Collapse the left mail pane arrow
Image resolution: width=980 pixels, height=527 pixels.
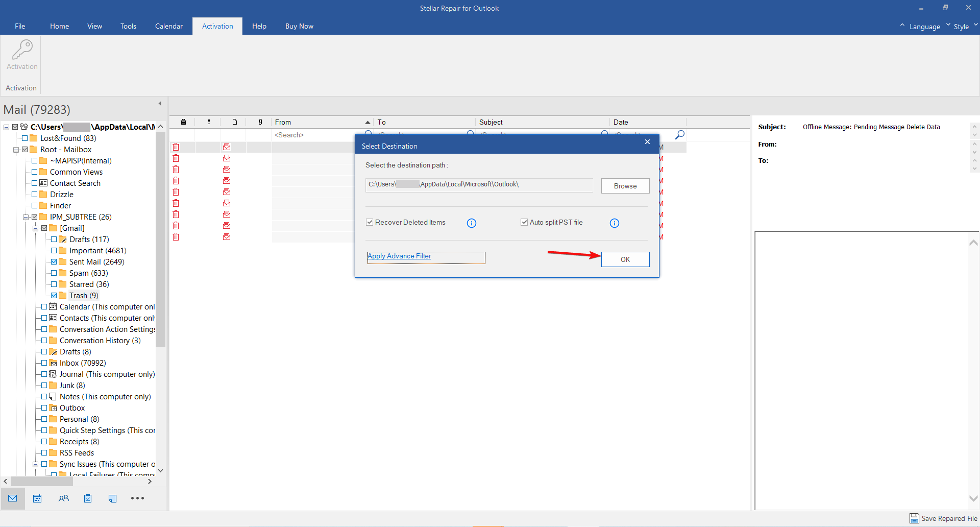pos(160,104)
